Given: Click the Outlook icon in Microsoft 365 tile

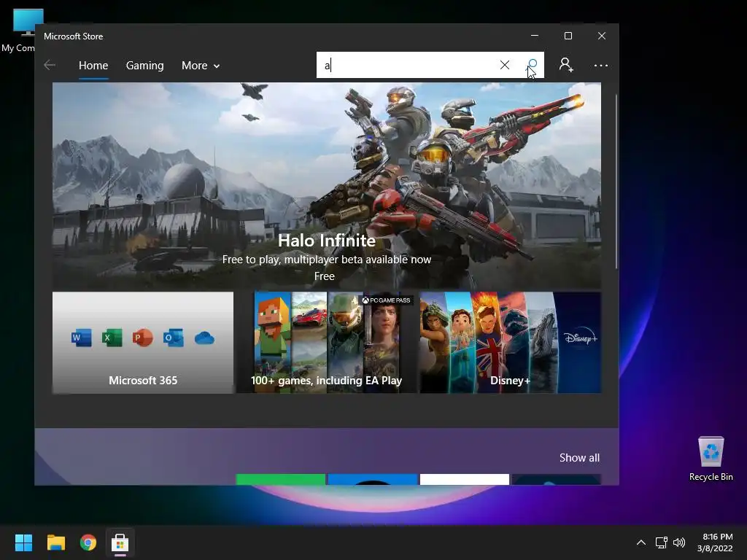Looking at the screenshot, I should pos(174,338).
